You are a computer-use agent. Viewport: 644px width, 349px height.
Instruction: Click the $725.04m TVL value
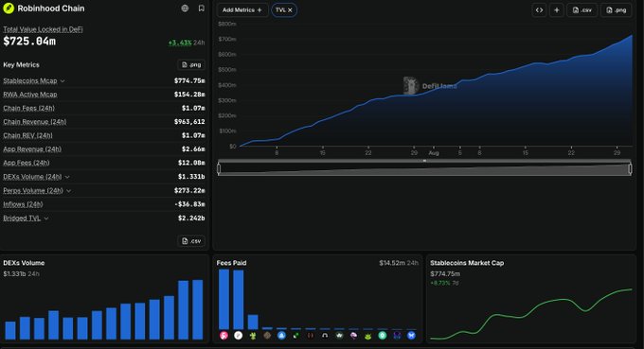click(x=29, y=42)
